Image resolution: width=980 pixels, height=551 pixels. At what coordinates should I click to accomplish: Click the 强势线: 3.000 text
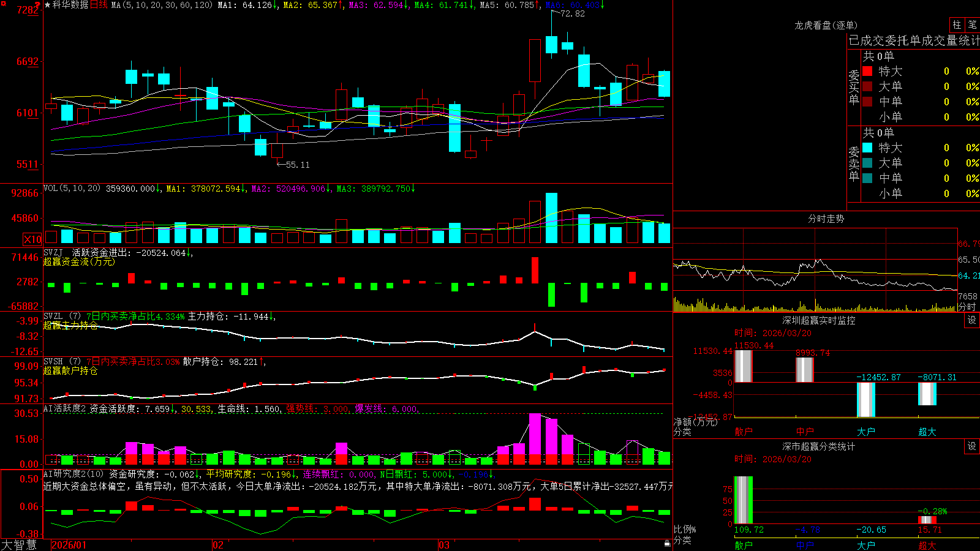tap(318, 408)
